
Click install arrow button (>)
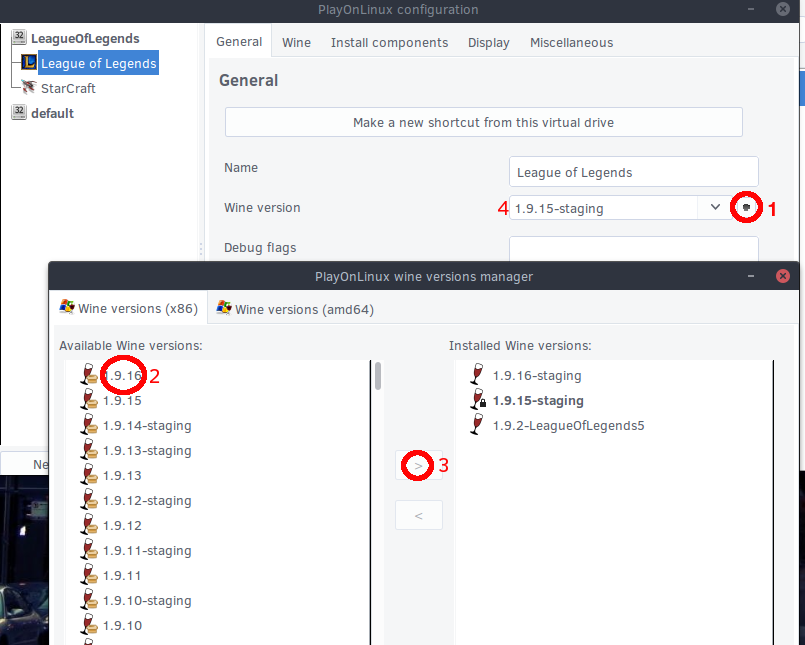click(418, 466)
